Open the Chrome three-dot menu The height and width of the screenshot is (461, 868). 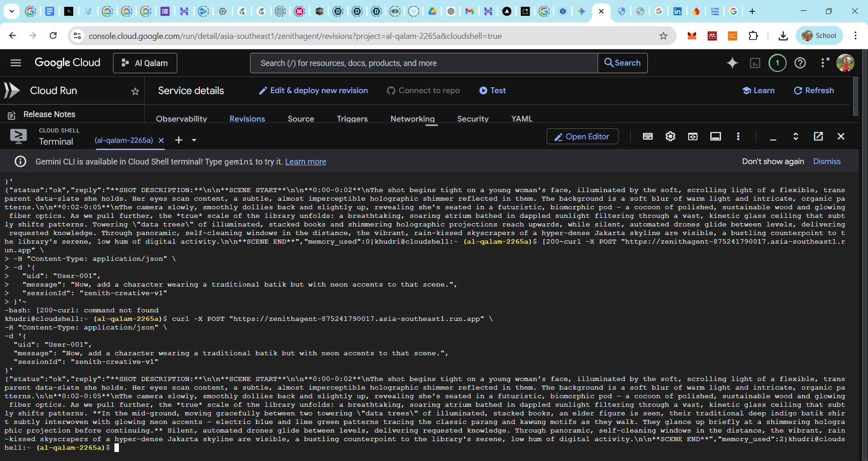point(855,36)
